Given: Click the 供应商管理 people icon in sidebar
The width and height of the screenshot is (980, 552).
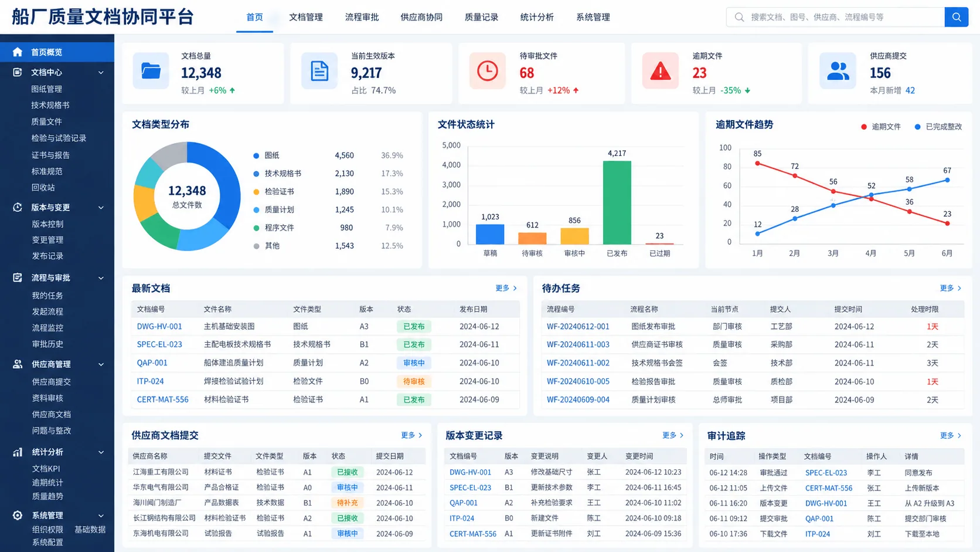Looking at the screenshot, I should pos(18,364).
